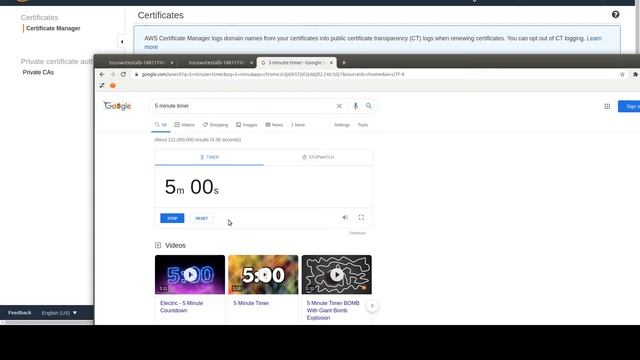Play the colorful 5:00 timer video thumbnail
Image resolution: width=640 pixels, height=360 pixels.
point(263,275)
